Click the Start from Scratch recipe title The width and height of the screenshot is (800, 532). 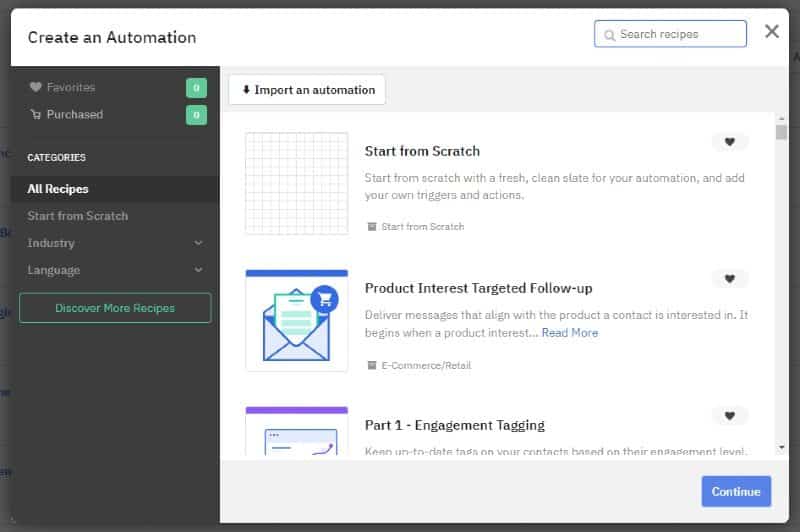[422, 151]
